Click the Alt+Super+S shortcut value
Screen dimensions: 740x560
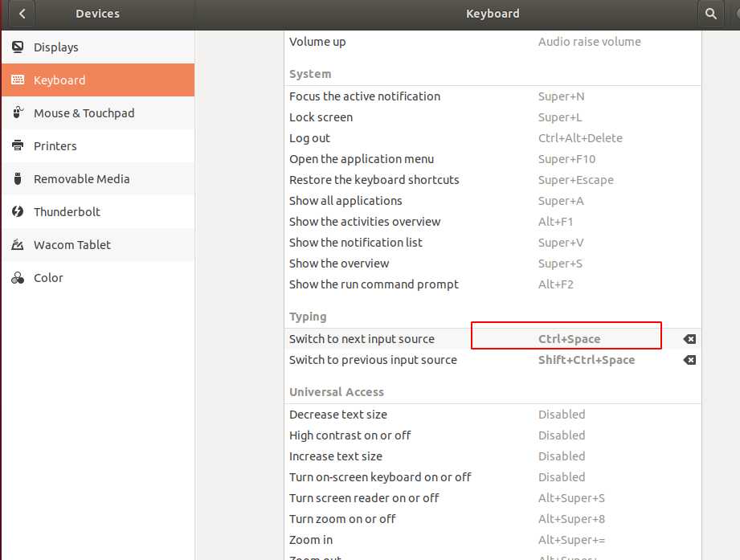tap(571, 497)
